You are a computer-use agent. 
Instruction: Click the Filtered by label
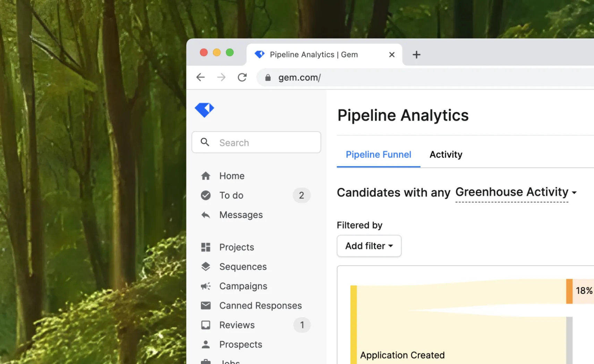[x=359, y=225]
